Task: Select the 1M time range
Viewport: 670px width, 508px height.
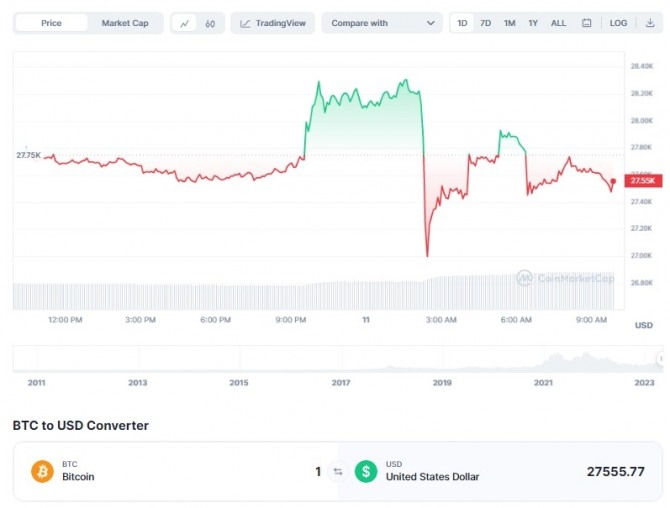Action: [x=510, y=23]
